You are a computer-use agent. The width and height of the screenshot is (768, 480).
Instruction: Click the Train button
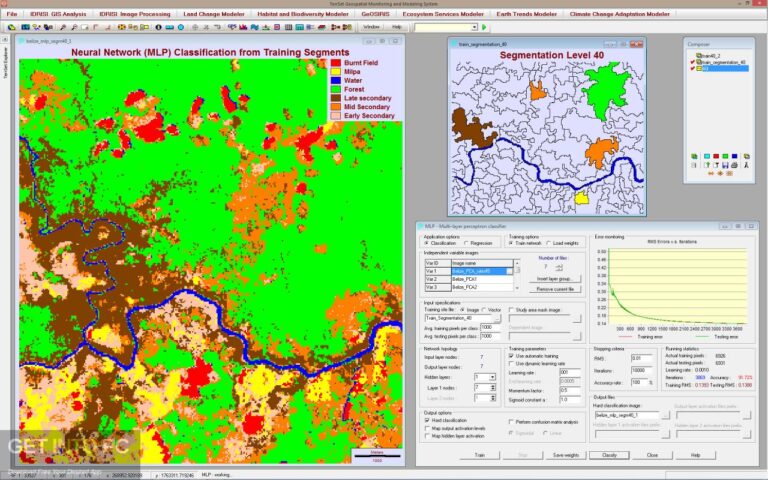click(480, 455)
